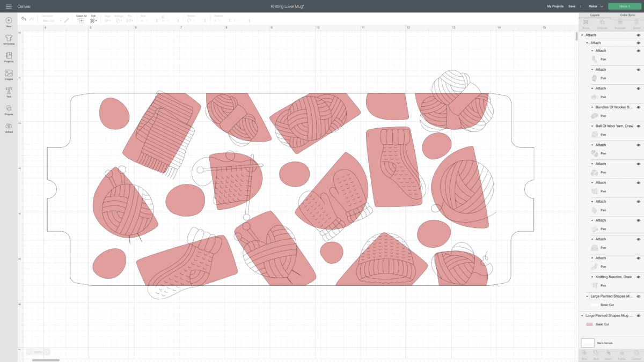Click the Select All icon
The height and width of the screenshot is (362, 644).
click(x=81, y=20)
